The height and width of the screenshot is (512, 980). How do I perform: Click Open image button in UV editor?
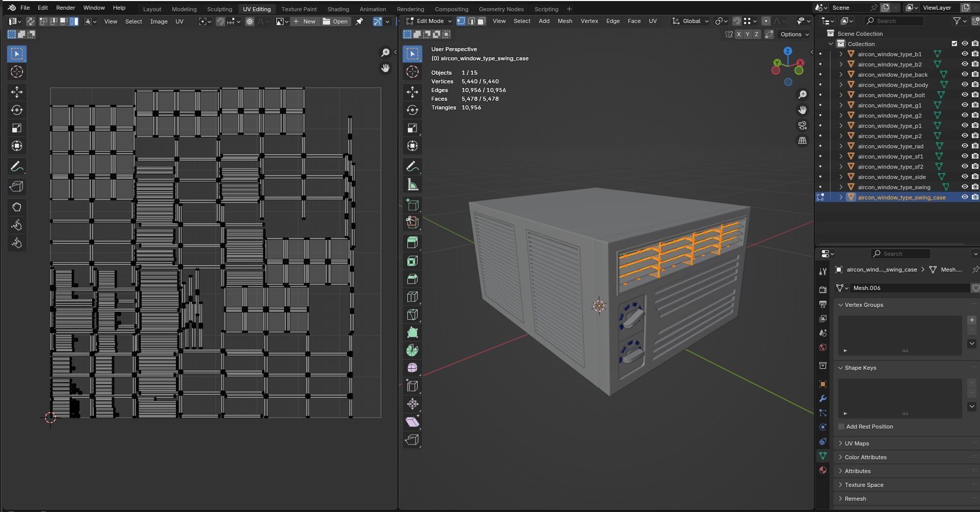point(336,21)
